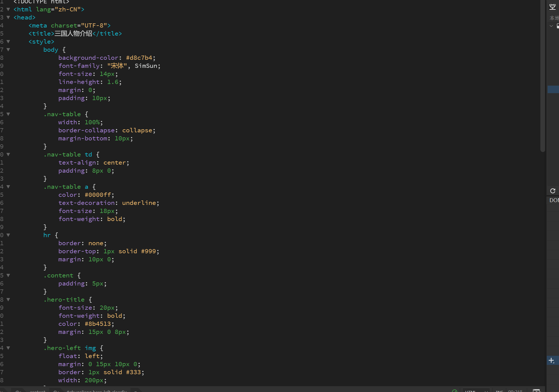Viewport: 559px width, 392px height.
Task: Toggle INS insert mode indicator
Action: 499,391
